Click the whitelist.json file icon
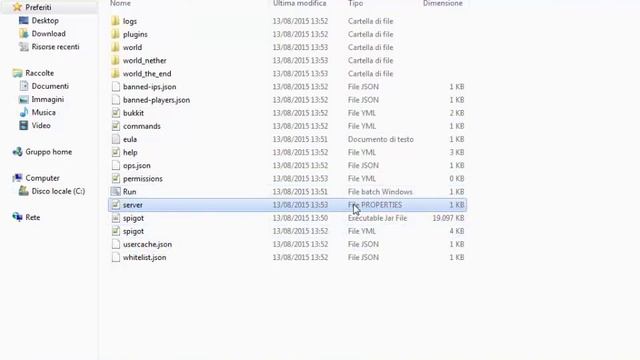The image size is (640, 360). [x=116, y=257]
